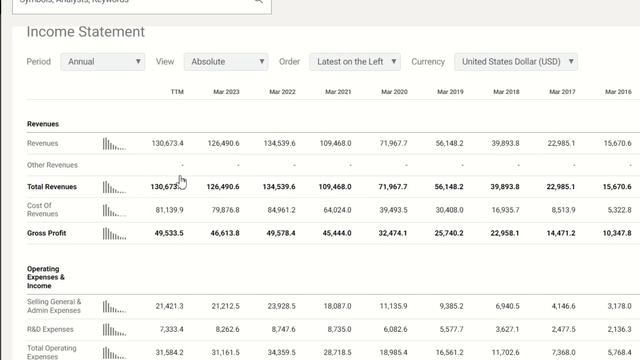This screenshot has height=360, width=640.
Task: Click the Operating Expenses & Income section header
Action: [46, 277]
